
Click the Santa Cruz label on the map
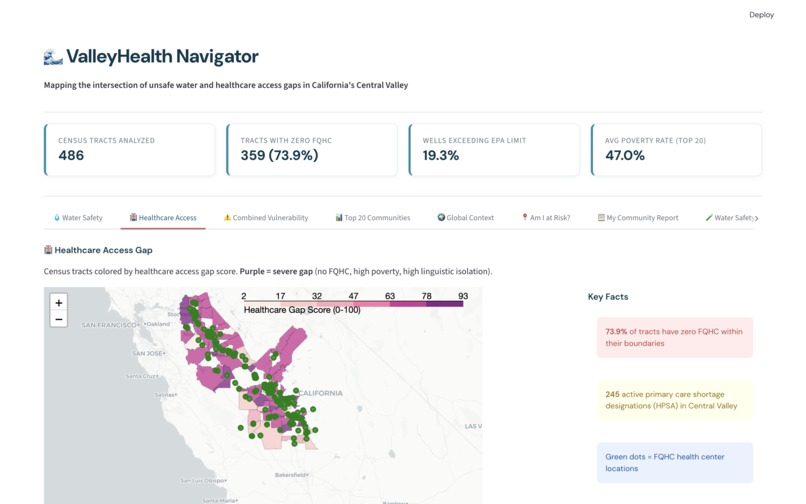tap(141, 376)
